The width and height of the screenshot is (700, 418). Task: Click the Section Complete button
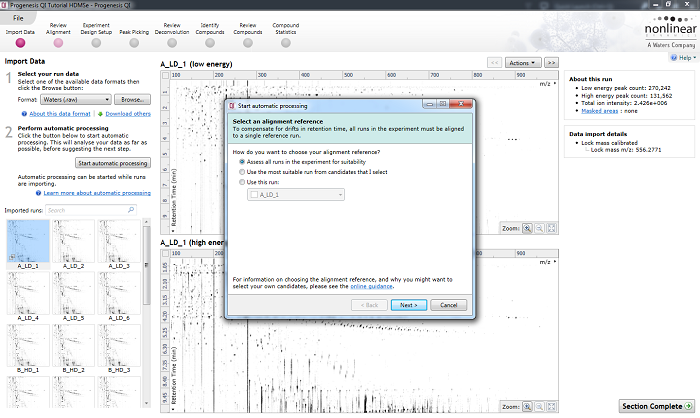tap(657, 406)
